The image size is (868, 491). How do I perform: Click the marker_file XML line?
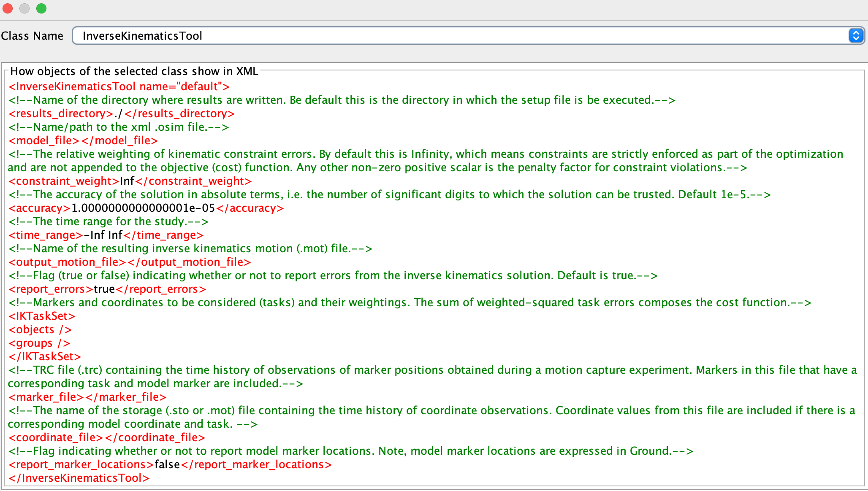click(87, 397)
